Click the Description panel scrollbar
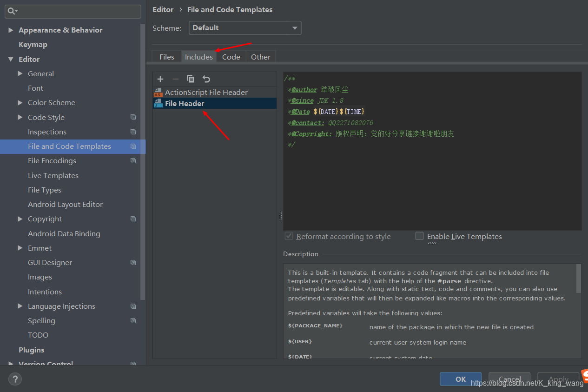This screenshot has height=392, width=588. point(578,278)
